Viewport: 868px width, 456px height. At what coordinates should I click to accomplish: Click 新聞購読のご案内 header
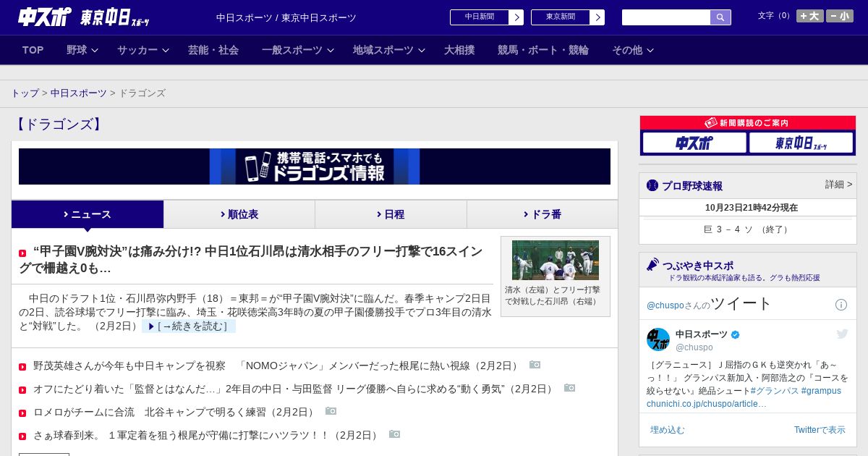tap(747, 123)
